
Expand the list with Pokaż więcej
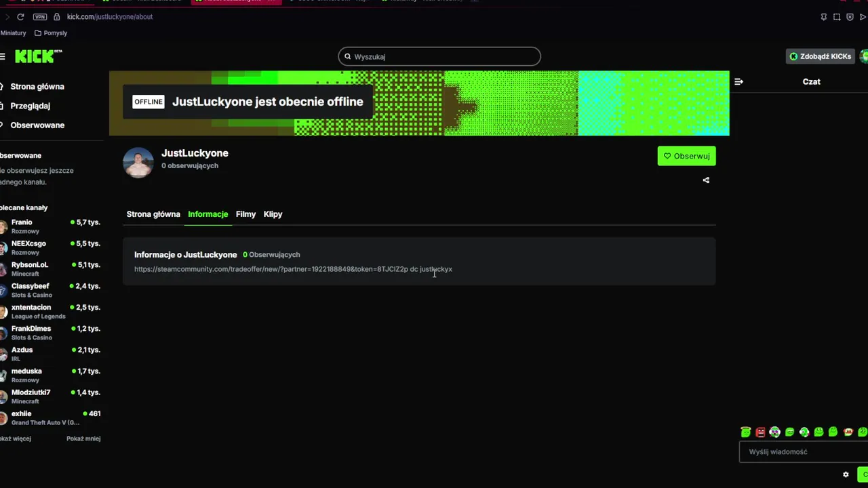click(16, 439)
